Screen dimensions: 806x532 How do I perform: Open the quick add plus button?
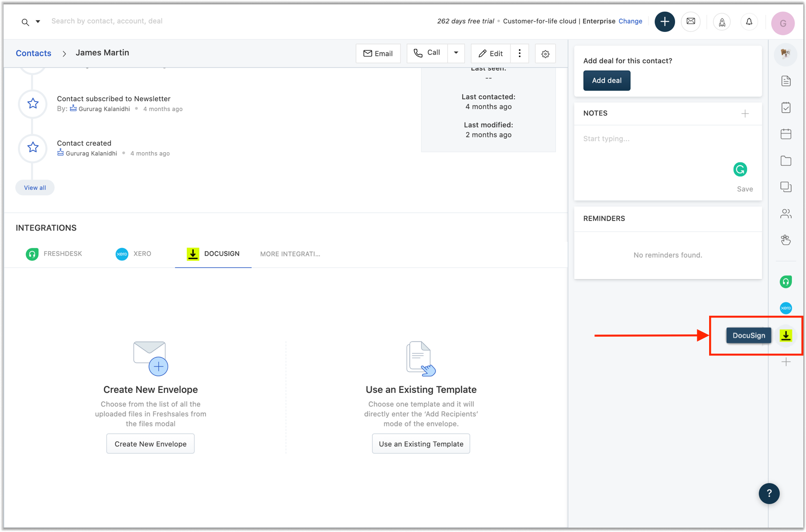665,22
